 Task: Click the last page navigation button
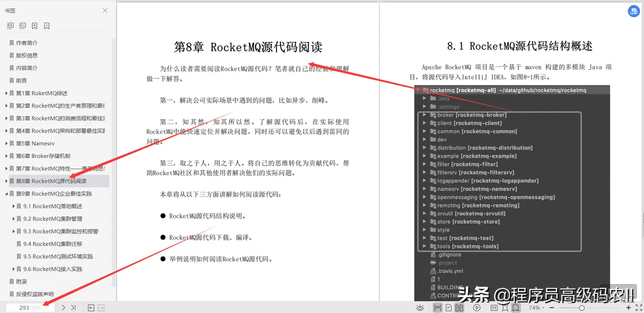[72, 307]
